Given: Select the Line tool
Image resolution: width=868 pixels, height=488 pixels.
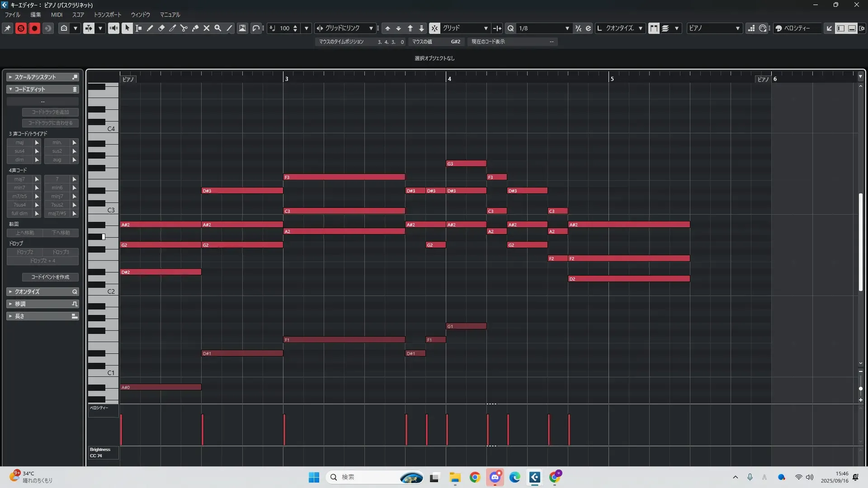Looking at the screenshot, I should tap(229, 28).
